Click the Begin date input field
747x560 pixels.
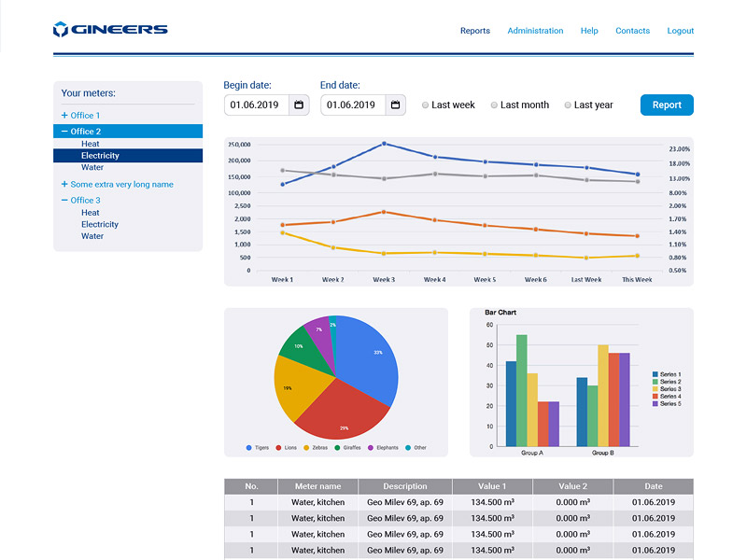[x=257, y=105]
